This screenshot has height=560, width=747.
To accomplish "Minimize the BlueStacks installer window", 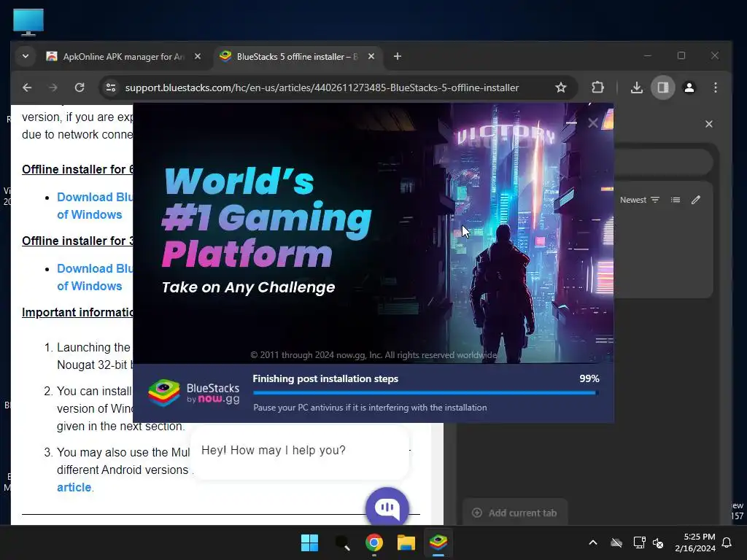I will pyautogui.click(x=571, y=122).
